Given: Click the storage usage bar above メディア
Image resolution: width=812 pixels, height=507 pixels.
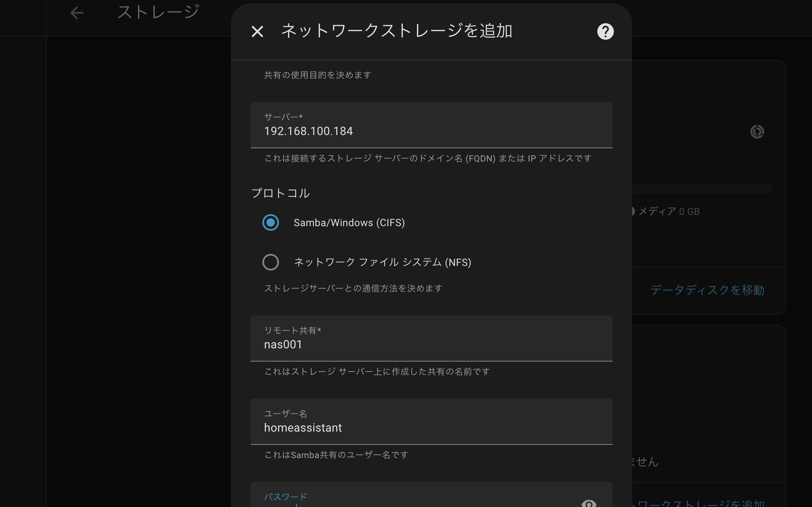Looking at the screenshot, I should coord(701,189).
